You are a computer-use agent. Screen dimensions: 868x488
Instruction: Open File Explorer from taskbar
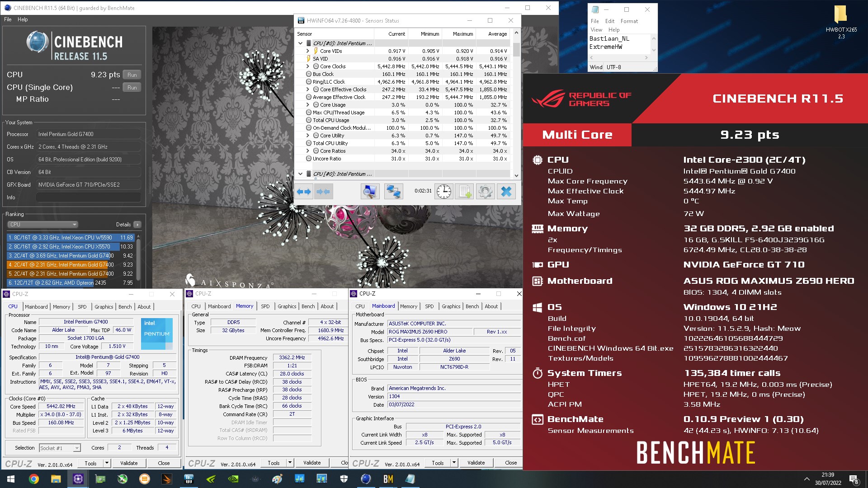pos(56,479)
